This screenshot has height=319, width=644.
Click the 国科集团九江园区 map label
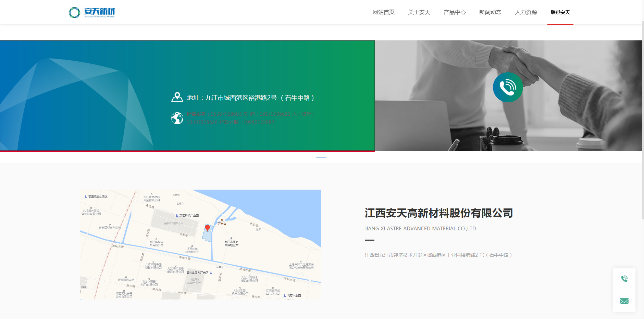198,273
